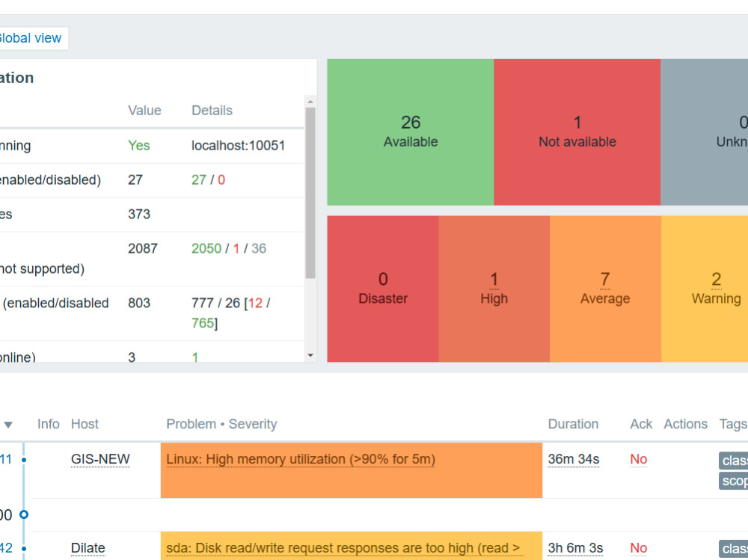Open the High severity problem count
The image size is (748, 560).
click(x=494, y=280)
